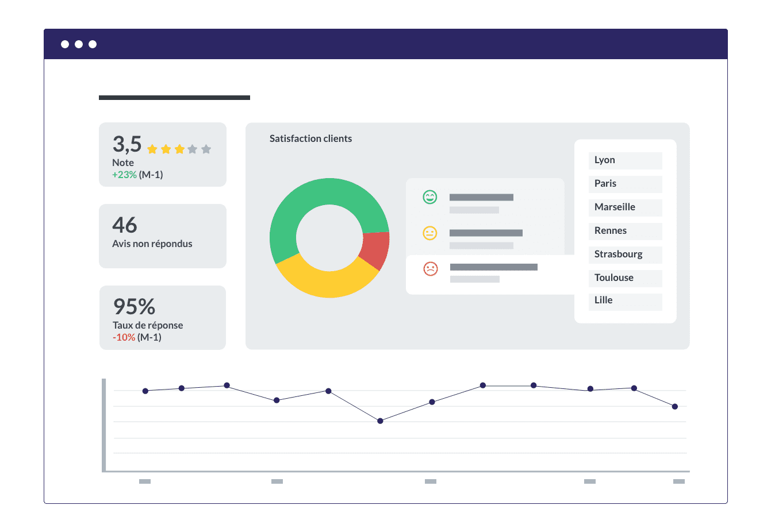Click the red sad face icon
This screenshot has height=532, width=771.
pyautogui.click(x=431, y=268)
